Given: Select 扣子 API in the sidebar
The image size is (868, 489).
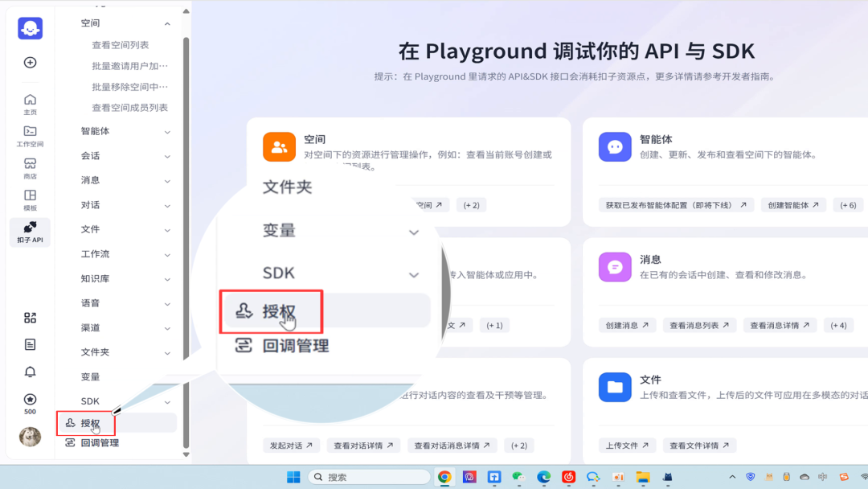Looking at the screenshot, I should pyautogui.click(x=30, y=232).
